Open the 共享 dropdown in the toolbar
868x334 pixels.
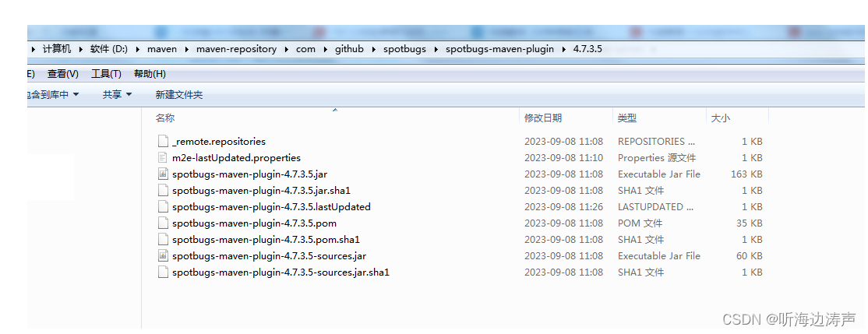(x=118, y=94)
